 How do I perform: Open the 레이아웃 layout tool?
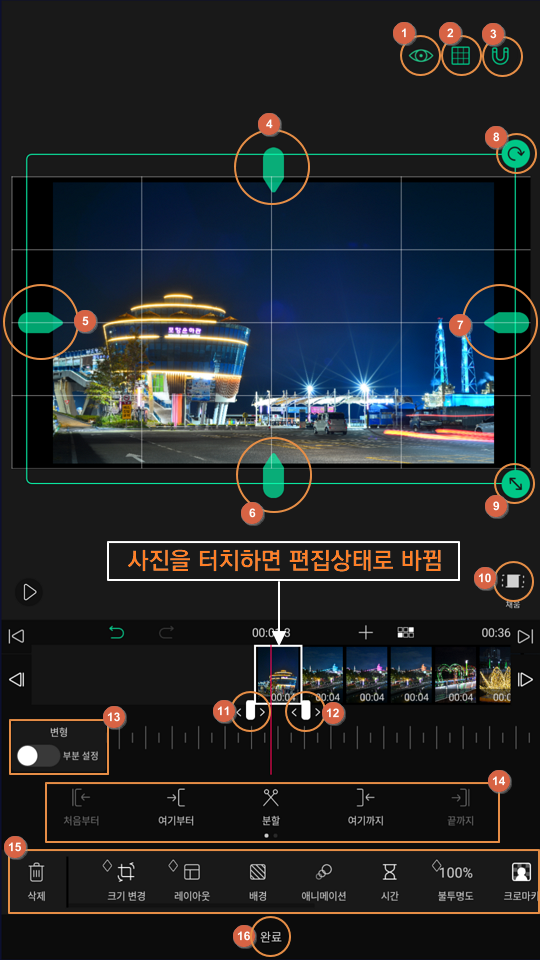(x=192, y=882)
